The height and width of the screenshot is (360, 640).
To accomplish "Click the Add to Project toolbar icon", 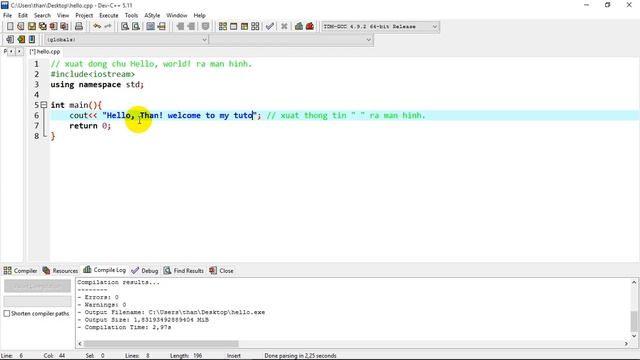I will (180, 27).
